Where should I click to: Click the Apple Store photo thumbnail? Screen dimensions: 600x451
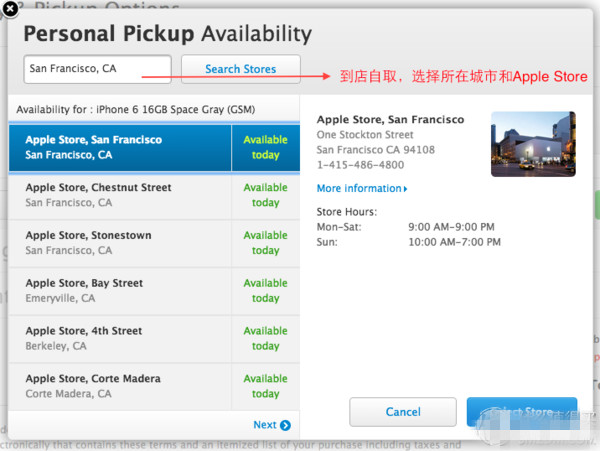tap(533, 144)
